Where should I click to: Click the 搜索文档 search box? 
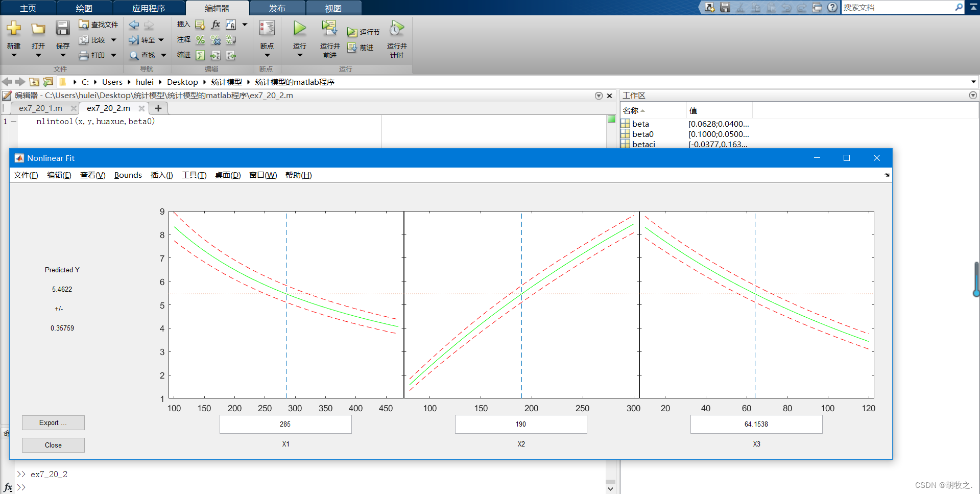click(x=902, y=7)
